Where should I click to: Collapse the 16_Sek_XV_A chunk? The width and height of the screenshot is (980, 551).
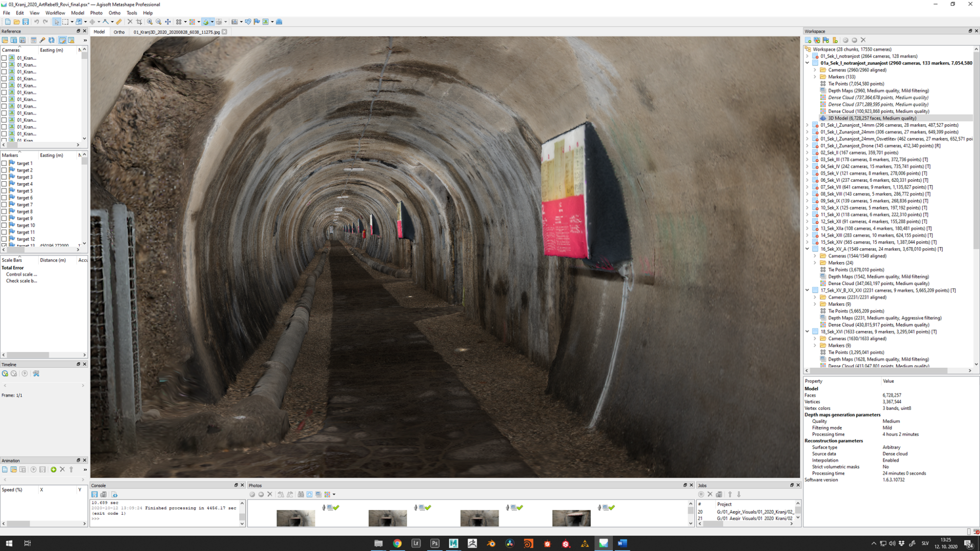808,249
